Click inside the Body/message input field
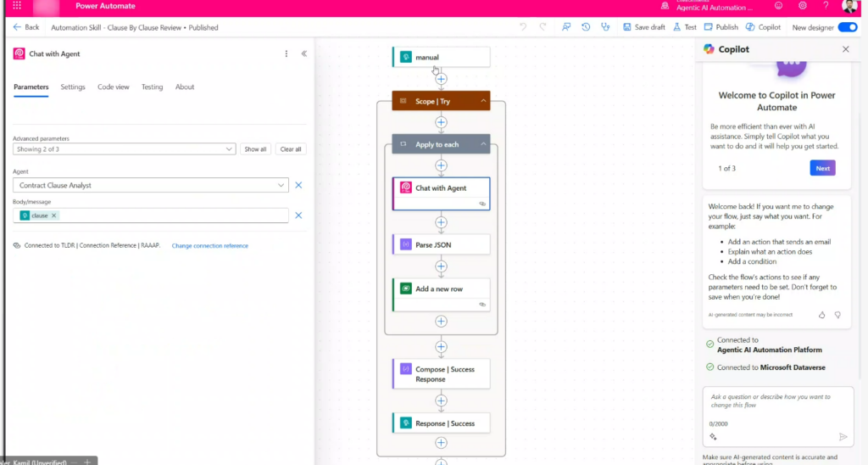 click(151, 216)
